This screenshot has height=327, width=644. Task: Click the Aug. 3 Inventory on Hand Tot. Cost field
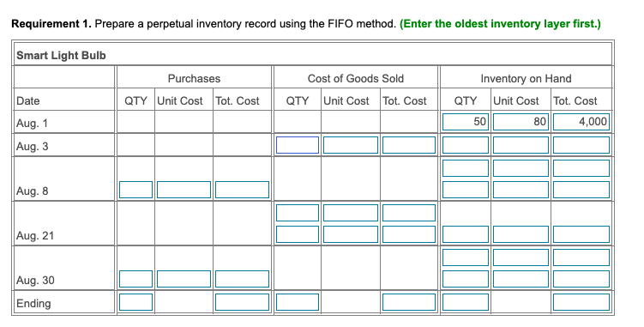pyautogui.click(x=581, y=145)
